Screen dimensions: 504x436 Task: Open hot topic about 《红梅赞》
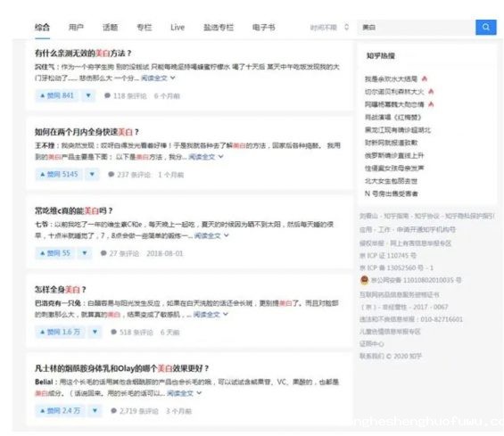(392, 117)
